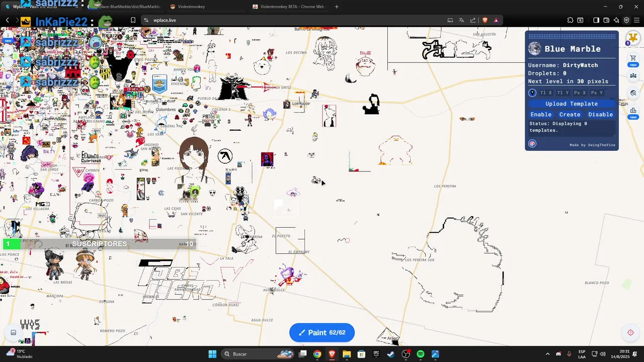Open Epic Games from the taskbar
The width and height of the screenshot is (644, 362).
[x=376, y=354]
